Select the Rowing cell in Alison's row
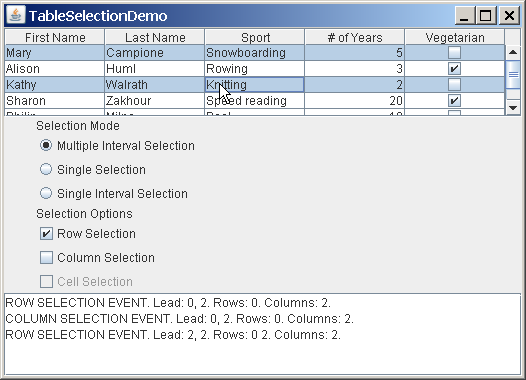Screen dimensions: 526x380 pyautogui.click(x=255, y=69)
